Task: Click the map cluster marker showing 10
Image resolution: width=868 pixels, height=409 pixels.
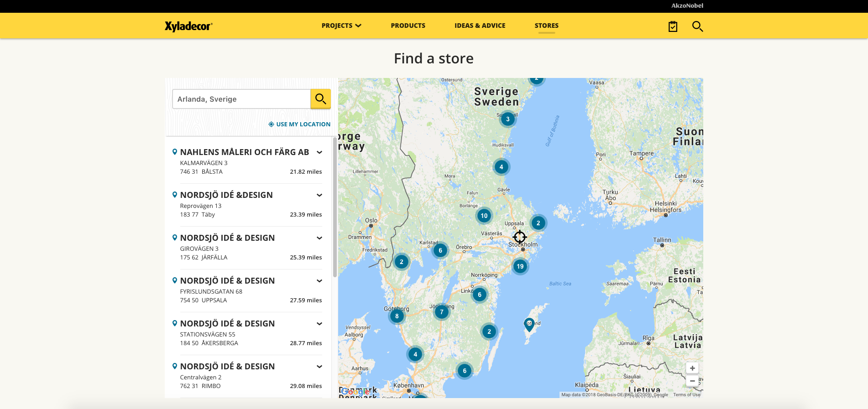Action: point(484,216)
